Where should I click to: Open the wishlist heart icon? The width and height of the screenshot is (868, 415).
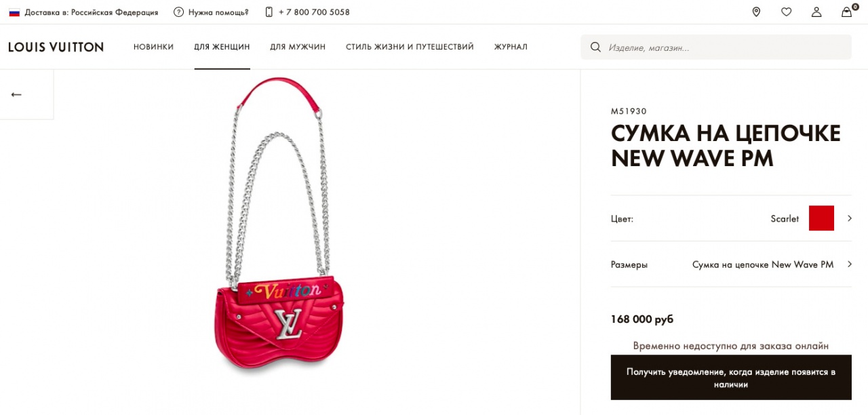[786, 12]
